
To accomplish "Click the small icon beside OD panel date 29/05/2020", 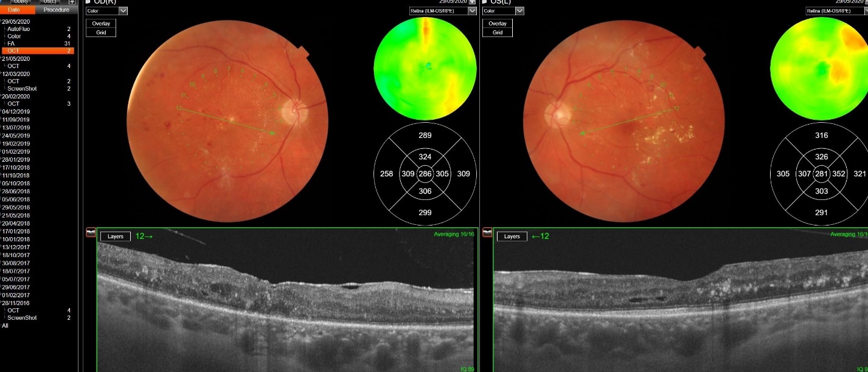I will click(x=473, y=2).
